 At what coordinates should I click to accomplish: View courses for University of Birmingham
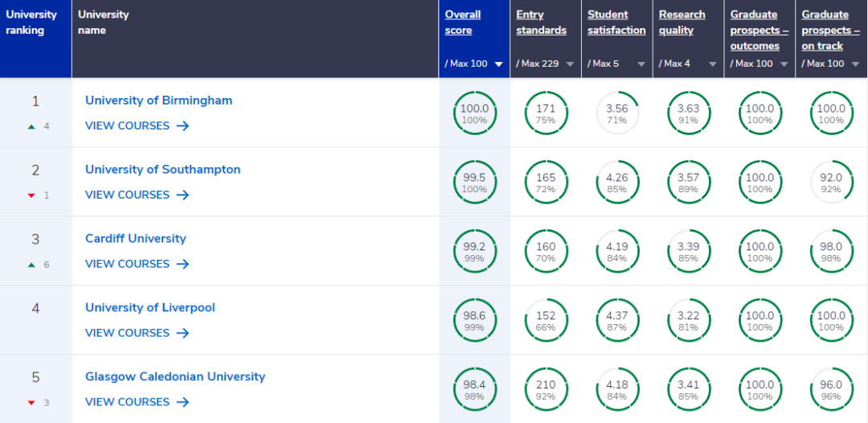pyautogui.click(x=137, y=125)
